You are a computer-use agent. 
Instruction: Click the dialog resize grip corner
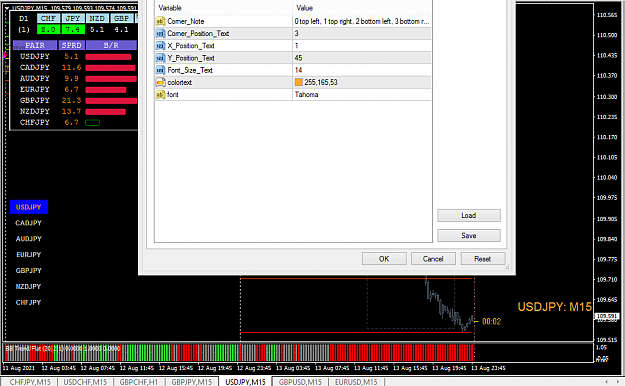pyautogui.click(x=507, y=267)
